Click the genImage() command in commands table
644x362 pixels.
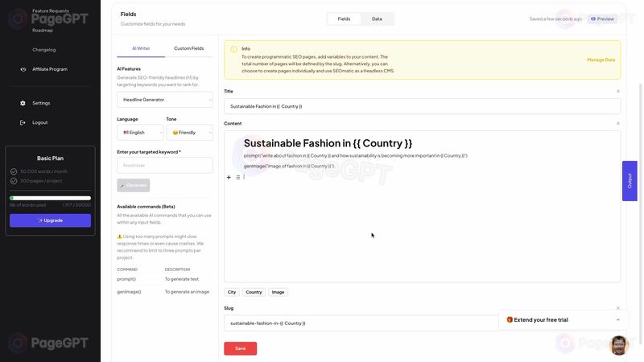tap(129, 292)
